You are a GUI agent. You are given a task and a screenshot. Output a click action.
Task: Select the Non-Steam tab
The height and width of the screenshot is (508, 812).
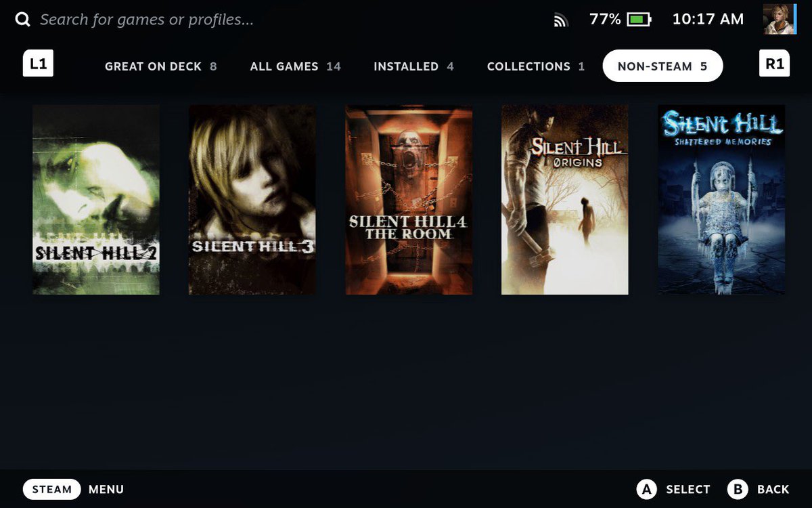(x=662, y=66)
